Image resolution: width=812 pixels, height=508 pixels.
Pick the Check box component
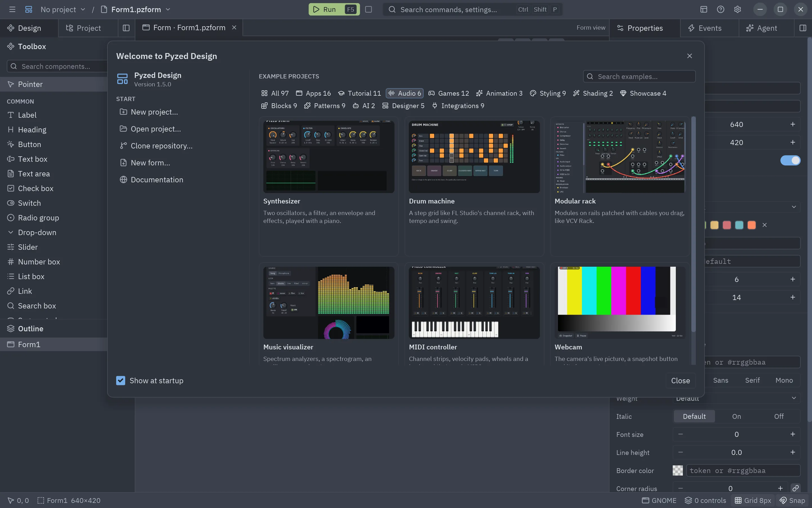click(54, 189)
